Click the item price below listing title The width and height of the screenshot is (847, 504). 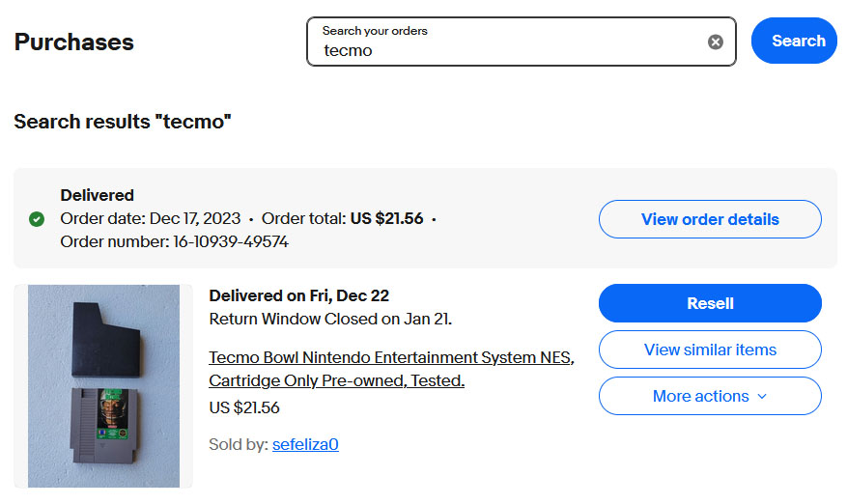pos(244,407)
